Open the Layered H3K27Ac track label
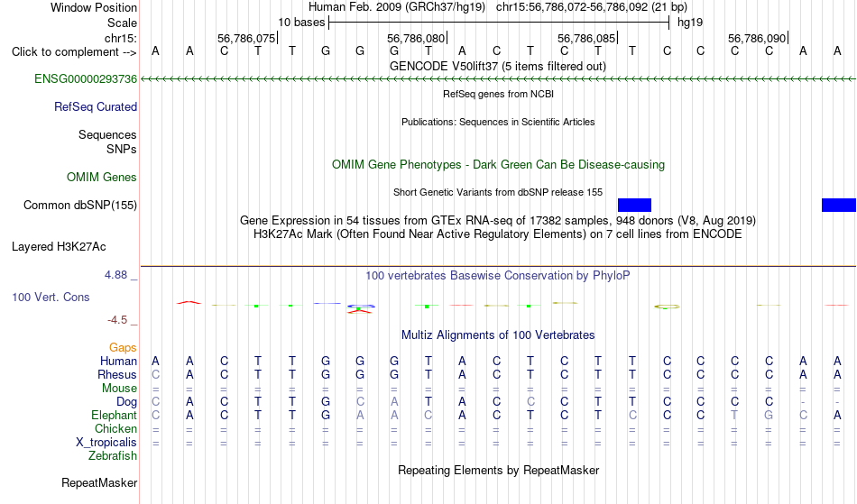This screenshot has height=504, width=857. pyautogui.click(x=59, y=247)
